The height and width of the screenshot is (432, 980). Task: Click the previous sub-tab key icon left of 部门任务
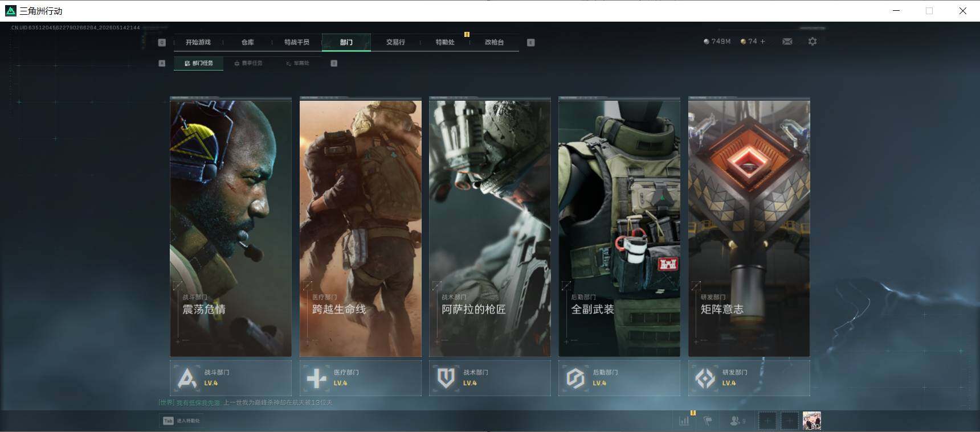[x=162, y=63]
